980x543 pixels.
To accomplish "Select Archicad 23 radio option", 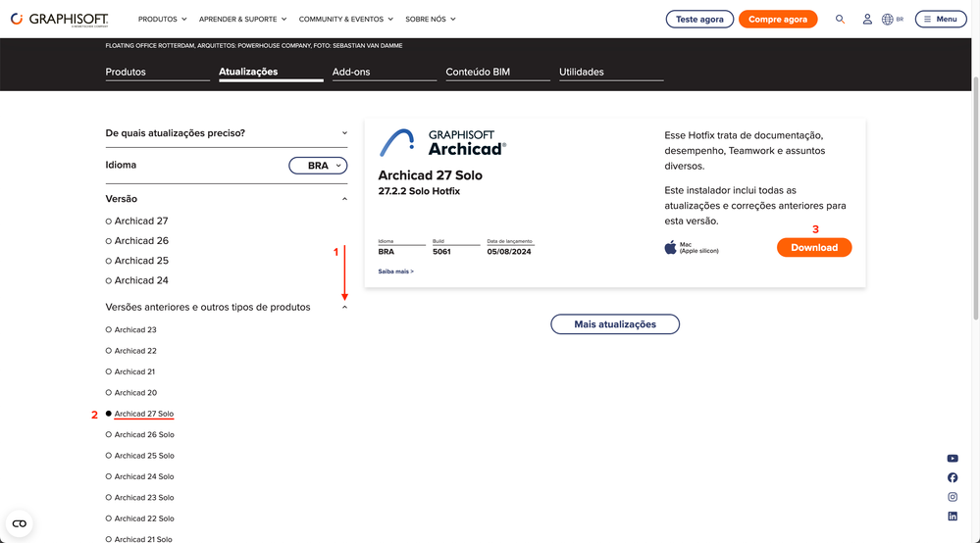I will click(x=109, y=329).
